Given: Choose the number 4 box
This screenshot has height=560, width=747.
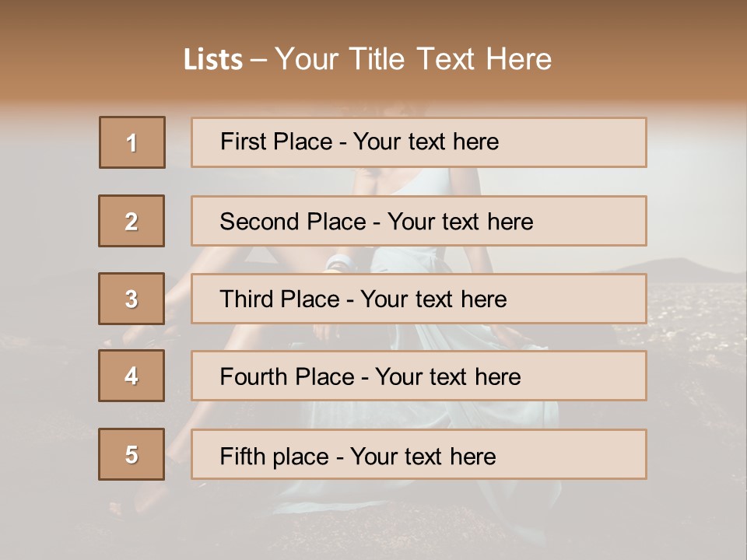Looking at the screenshot, I should point(132,376).
